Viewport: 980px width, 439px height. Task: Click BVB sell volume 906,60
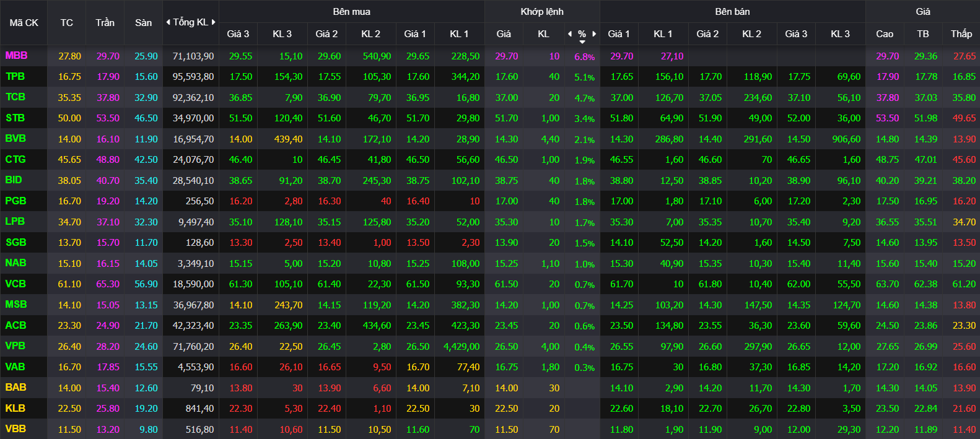click(x=846, y=139)
